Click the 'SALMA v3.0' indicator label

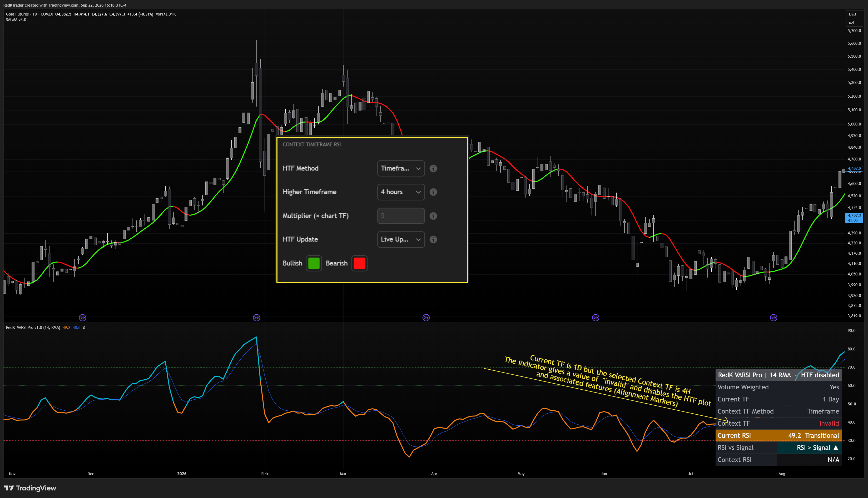point(16,20)
